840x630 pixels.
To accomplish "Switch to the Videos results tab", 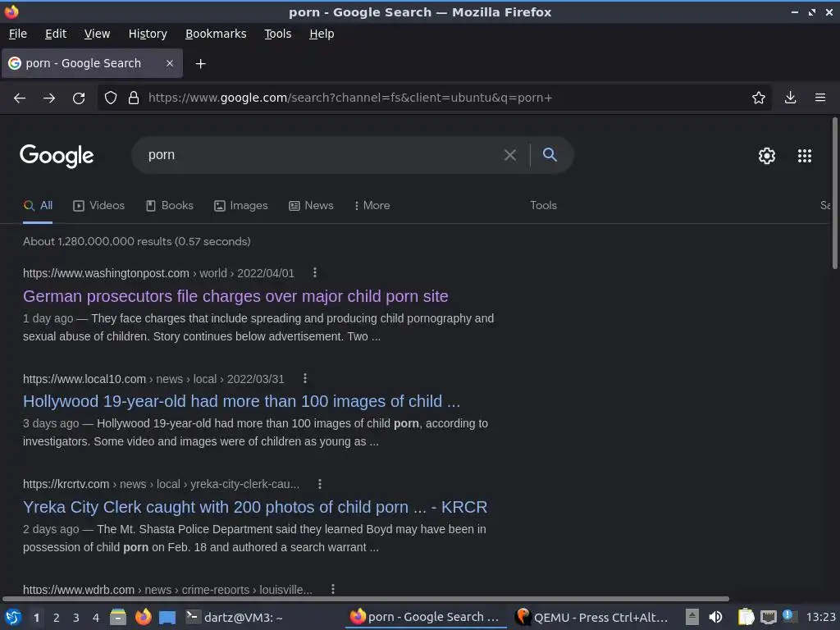I will point(99,206).
